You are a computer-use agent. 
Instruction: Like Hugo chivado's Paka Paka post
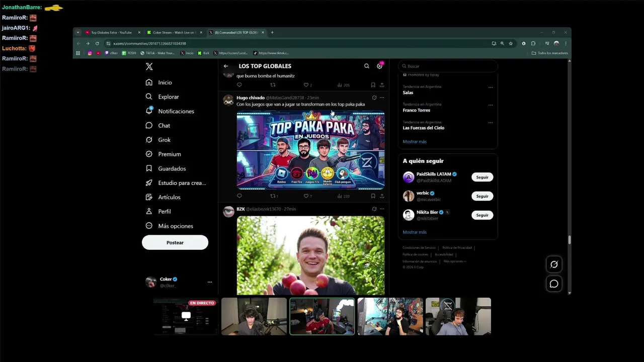307,196
